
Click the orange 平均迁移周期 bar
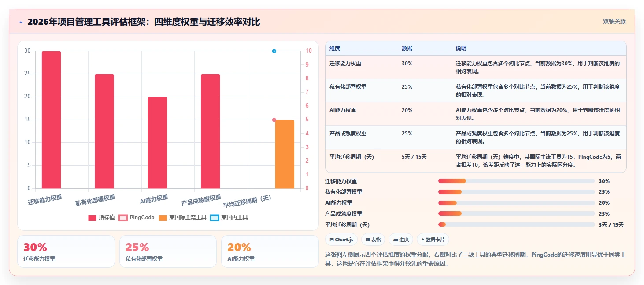point(285,154)
